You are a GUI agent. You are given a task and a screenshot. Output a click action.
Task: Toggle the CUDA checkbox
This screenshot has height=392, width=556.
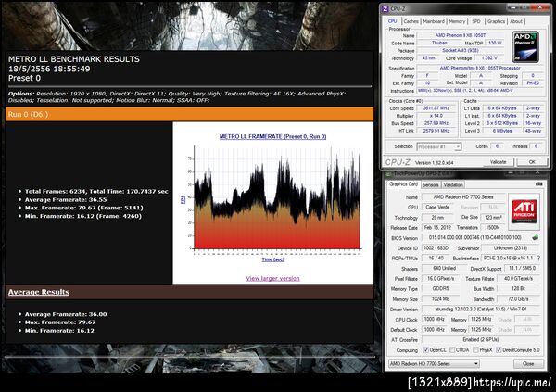click(452, 350)
